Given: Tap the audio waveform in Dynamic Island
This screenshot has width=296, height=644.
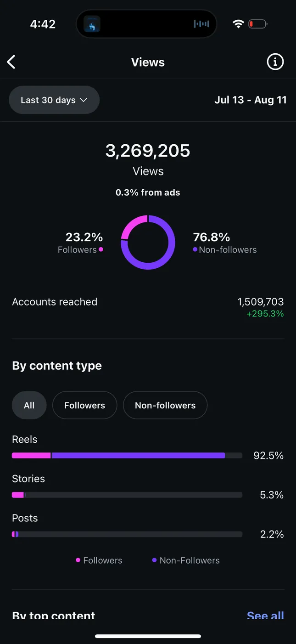Looking at the screenshot, I should pos(201,24).
